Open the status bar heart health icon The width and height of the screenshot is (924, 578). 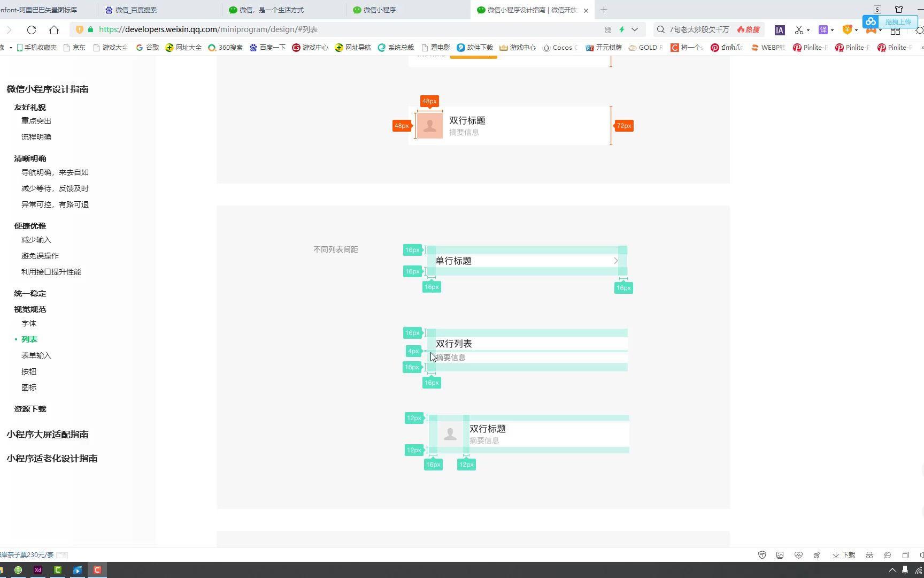(798, 555)
